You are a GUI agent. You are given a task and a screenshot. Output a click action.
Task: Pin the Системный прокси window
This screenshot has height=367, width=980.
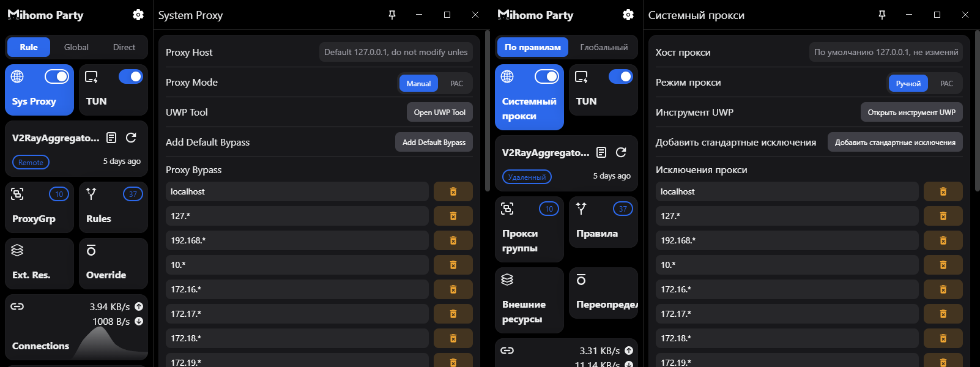(x=882, y=15)
